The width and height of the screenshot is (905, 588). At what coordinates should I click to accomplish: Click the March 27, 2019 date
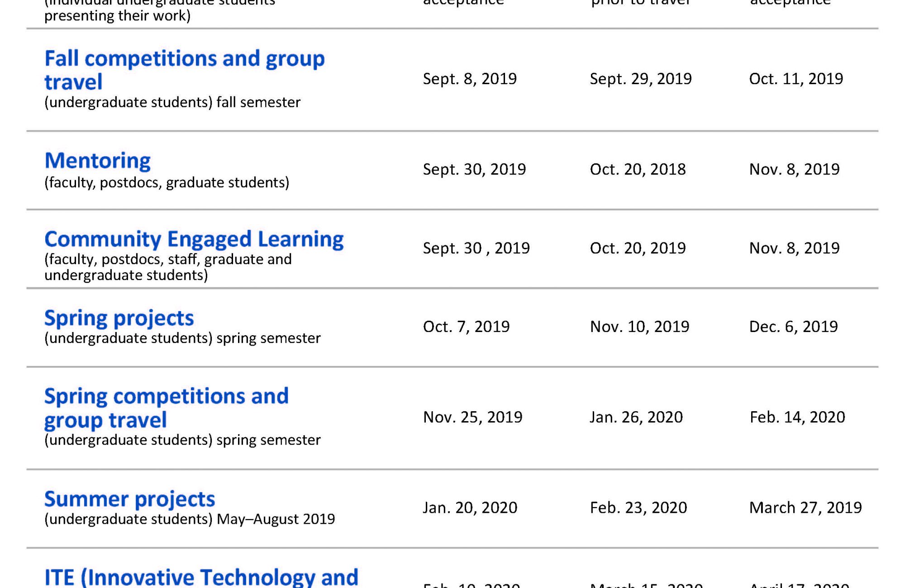click(805, 508)
